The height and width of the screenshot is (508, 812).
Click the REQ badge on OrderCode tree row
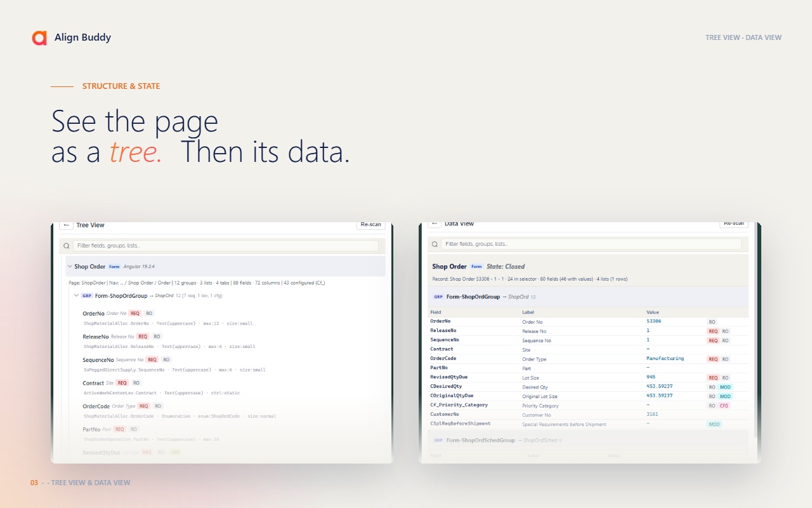(x=144, y=406)
